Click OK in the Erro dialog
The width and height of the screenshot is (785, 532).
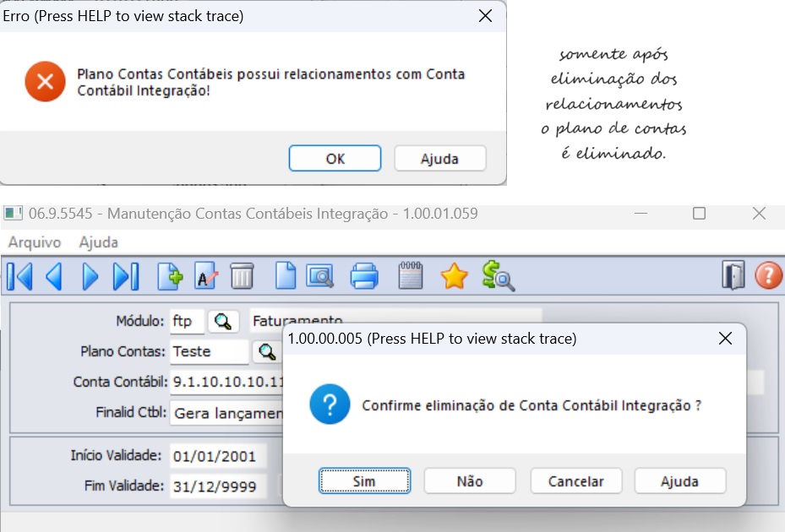pos(335,159)
